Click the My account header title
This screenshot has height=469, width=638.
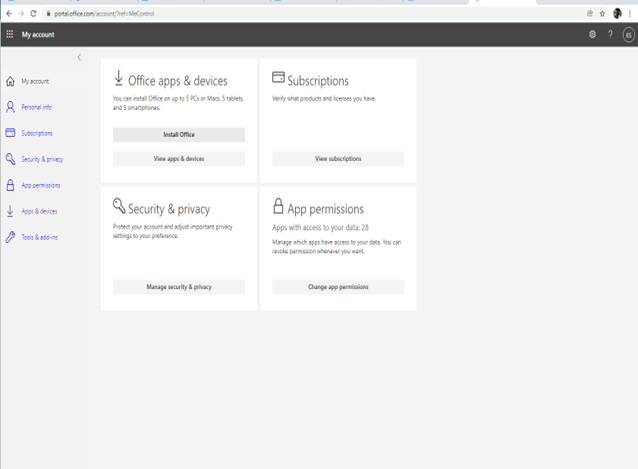click(38, 35)
